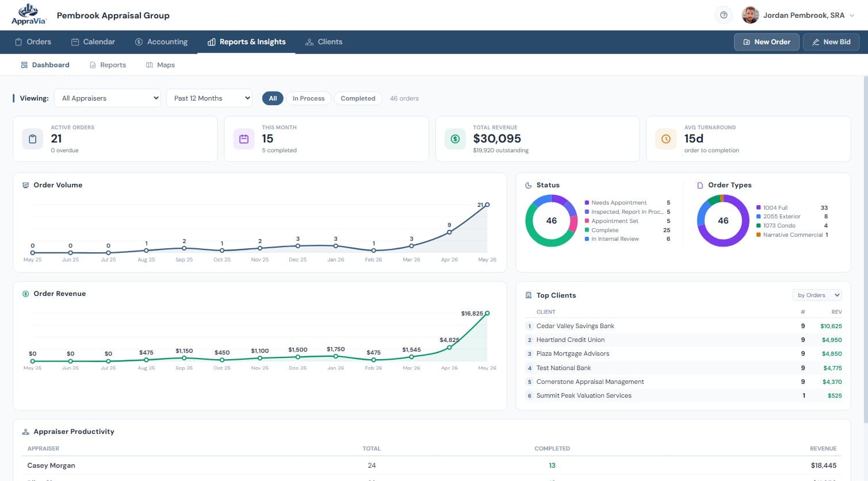The height and width of the screenshot is (481, 868).
Task: Click the Appraiser Productivity people icon
Action: point(25,432)
